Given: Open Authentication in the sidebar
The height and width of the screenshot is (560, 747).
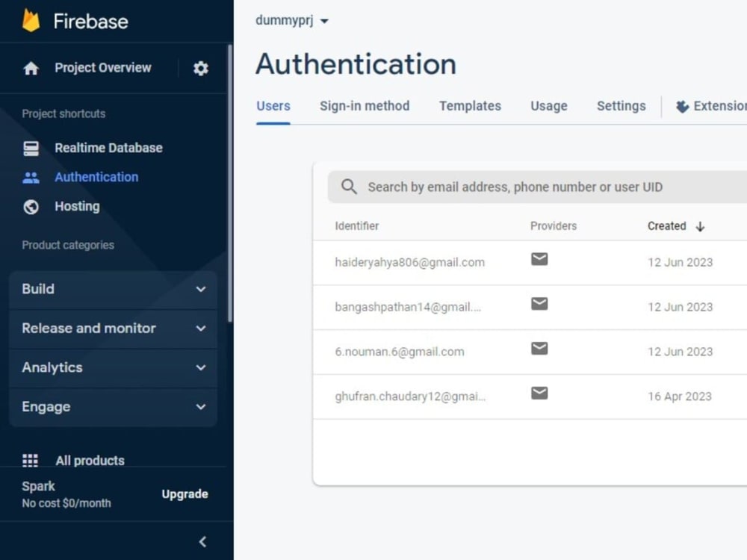Looking at the screenshot, I should tap(96, 177).
